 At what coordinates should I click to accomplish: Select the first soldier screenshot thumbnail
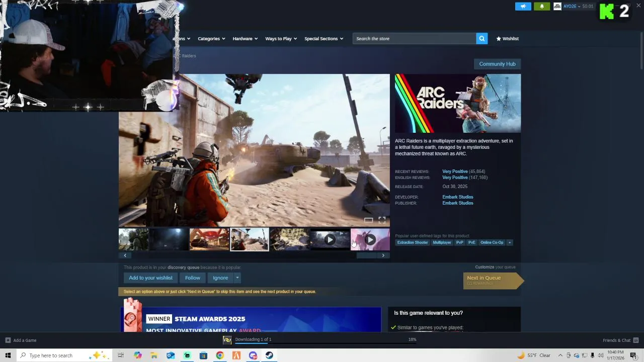pyautogui.click(x=133, y=239)
